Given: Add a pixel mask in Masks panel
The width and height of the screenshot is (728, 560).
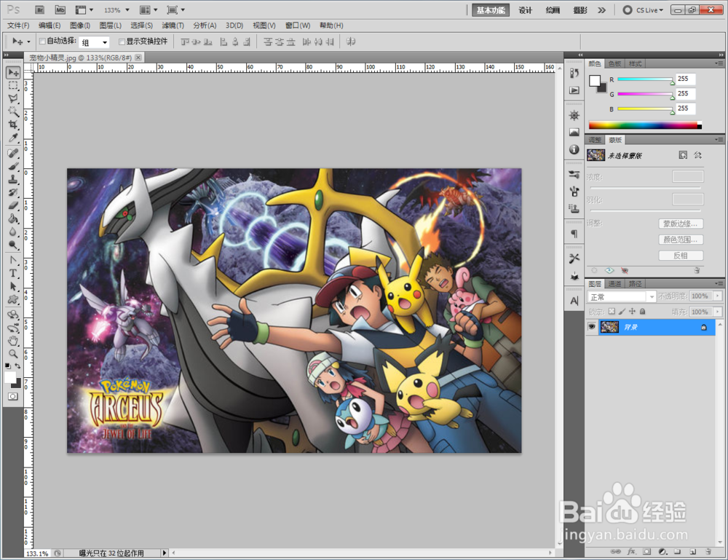Looking at the screenshot, I should (683, 155).
